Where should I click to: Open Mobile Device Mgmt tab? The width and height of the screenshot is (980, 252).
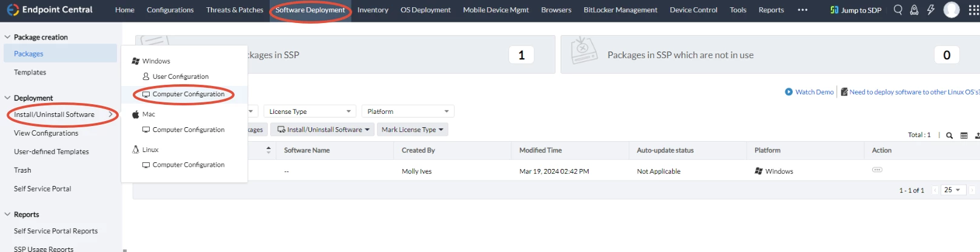pyautogui.click(x=496, y=10)
